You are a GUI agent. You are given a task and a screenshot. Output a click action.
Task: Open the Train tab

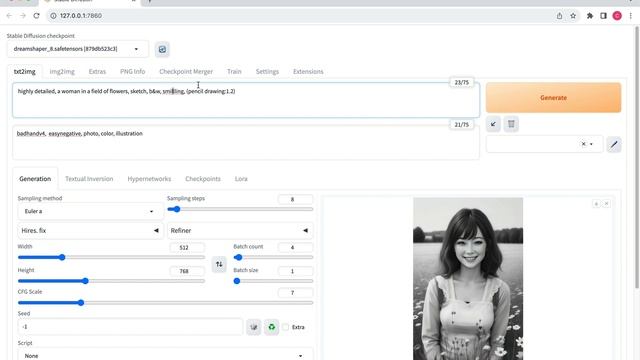click(234, 71)
